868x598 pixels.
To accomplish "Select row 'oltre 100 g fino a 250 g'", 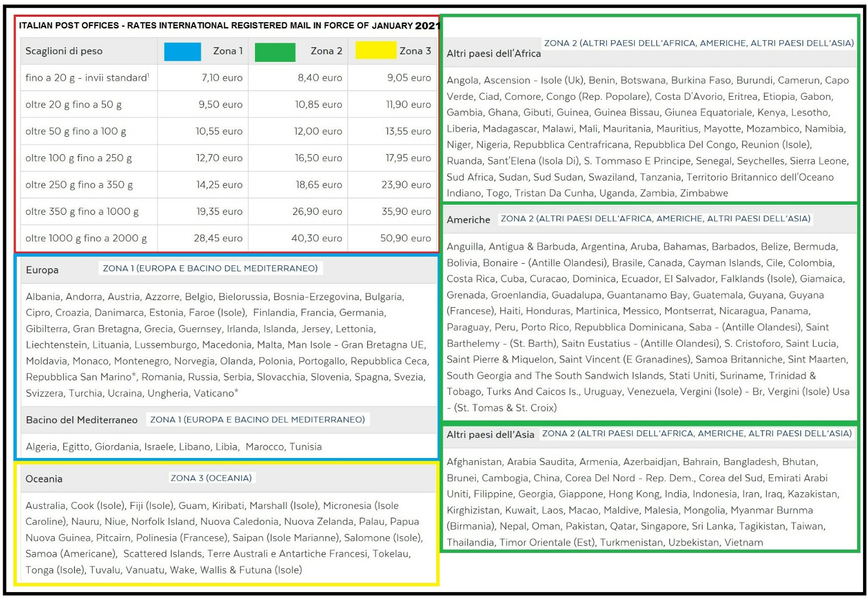I will point(229,158).
